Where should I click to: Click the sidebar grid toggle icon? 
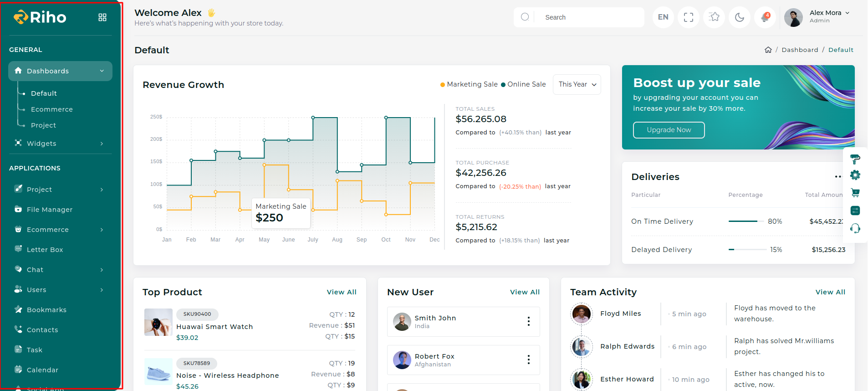click(102, 17)
